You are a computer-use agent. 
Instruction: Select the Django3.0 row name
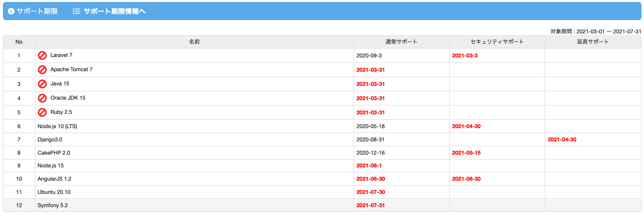(x=50, y=139)
